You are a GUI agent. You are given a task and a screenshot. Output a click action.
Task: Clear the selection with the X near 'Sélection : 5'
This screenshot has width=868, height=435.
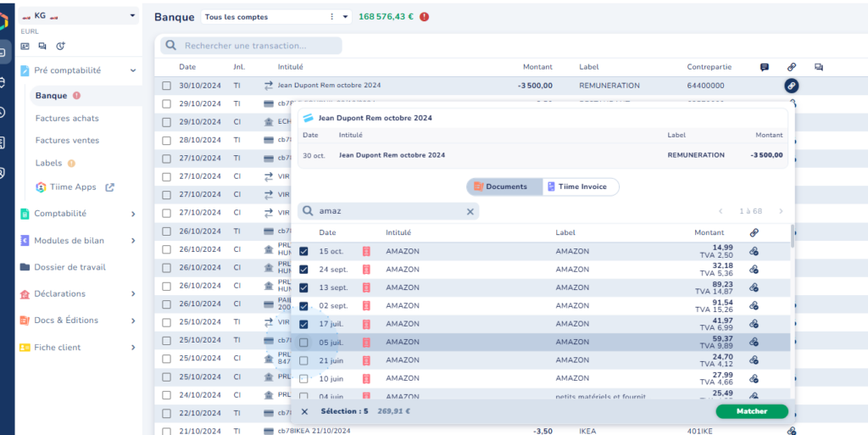[305, 411]
